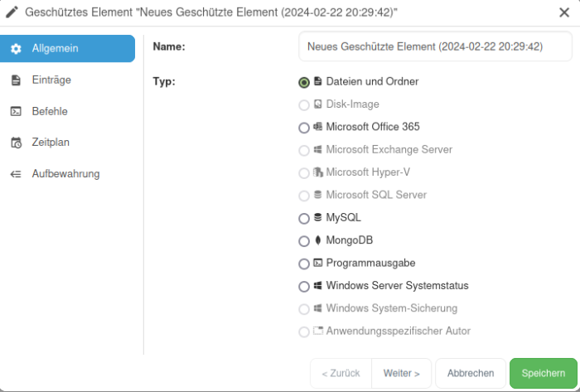The width and height of the screenshot is (580, 392).
Task: Click the pencil edit icon in title
Action: coord(12,12)
